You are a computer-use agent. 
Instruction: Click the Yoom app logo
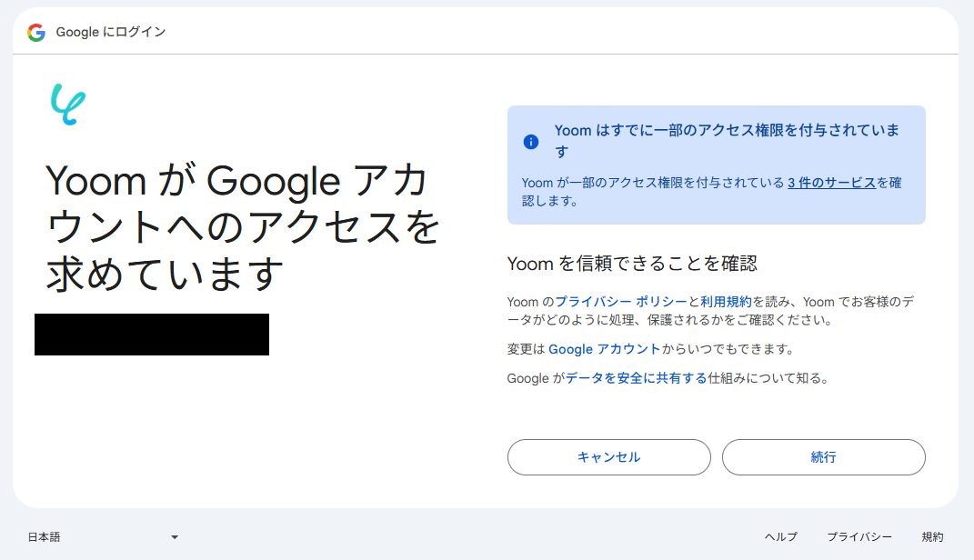68,104
